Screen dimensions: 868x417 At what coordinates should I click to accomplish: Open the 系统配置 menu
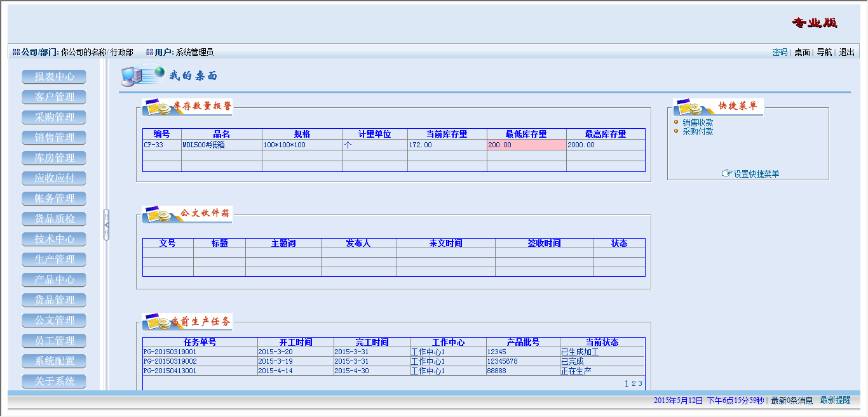[54, 361]
